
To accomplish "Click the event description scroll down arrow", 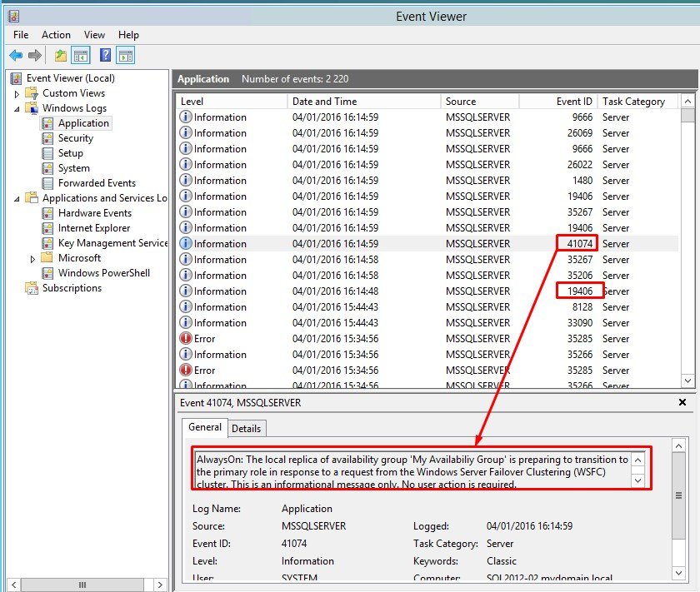I will pos(637,480).
